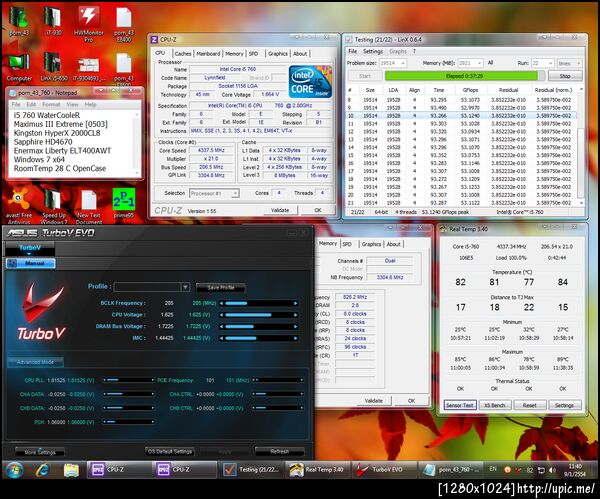Switch to second CPU-Z taskbar button
The image size is (600, 499).
pyautogui.click(x=185, y=470)
